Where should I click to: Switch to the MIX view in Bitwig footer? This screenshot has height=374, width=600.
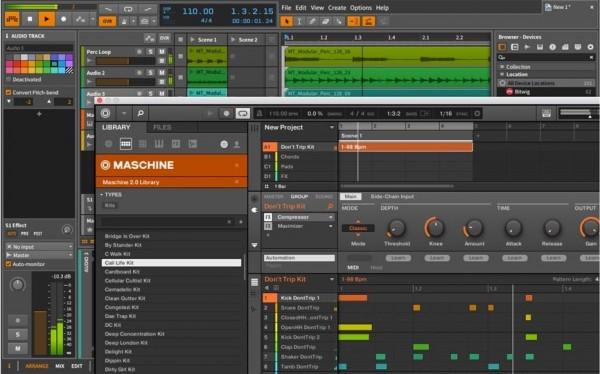pyautogui.click(x=60, y=366)
